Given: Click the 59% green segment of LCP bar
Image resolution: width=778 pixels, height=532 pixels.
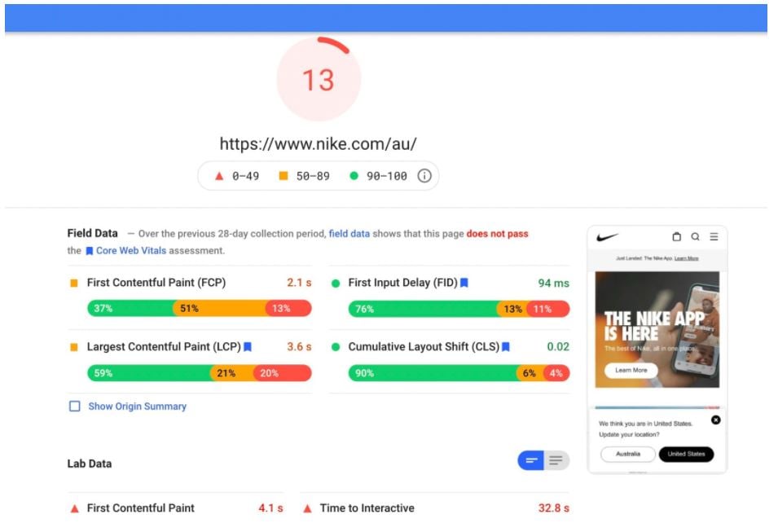Looking at the screenshot, I should point(149,372).
